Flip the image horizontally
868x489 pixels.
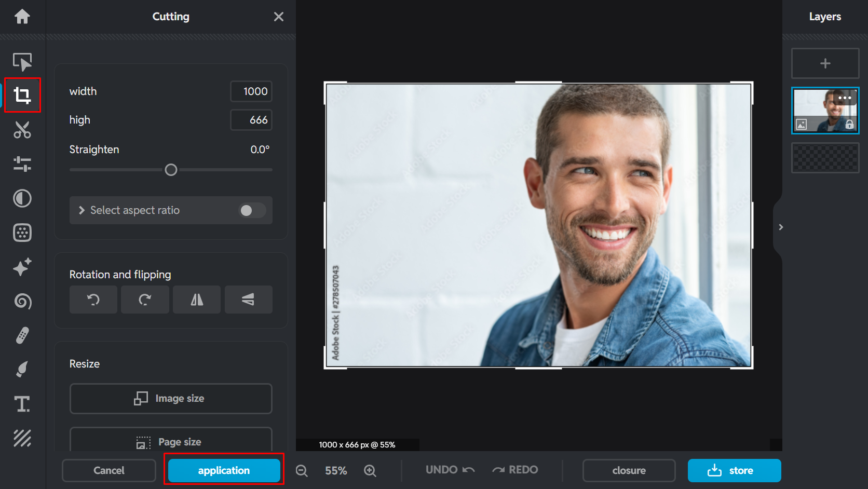click(x=196, y=300)
